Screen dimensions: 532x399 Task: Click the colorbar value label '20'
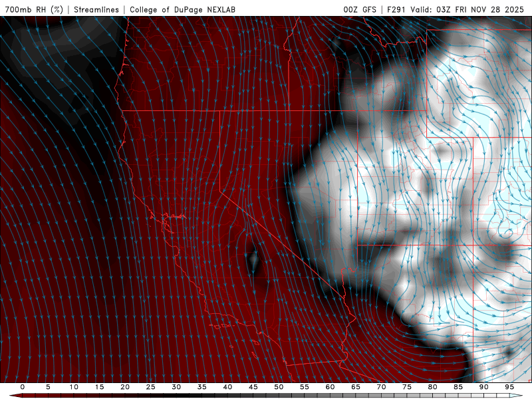125,387
